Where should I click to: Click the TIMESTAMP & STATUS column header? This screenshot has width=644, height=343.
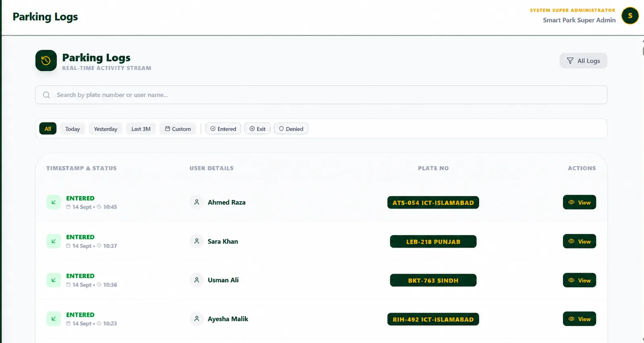(x=81, y=168)
